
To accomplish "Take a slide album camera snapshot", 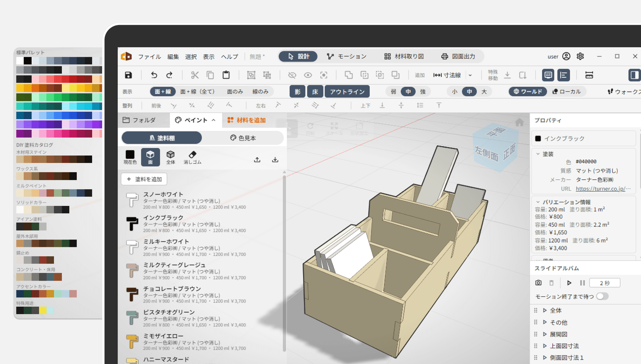I will tap(538, 283).
